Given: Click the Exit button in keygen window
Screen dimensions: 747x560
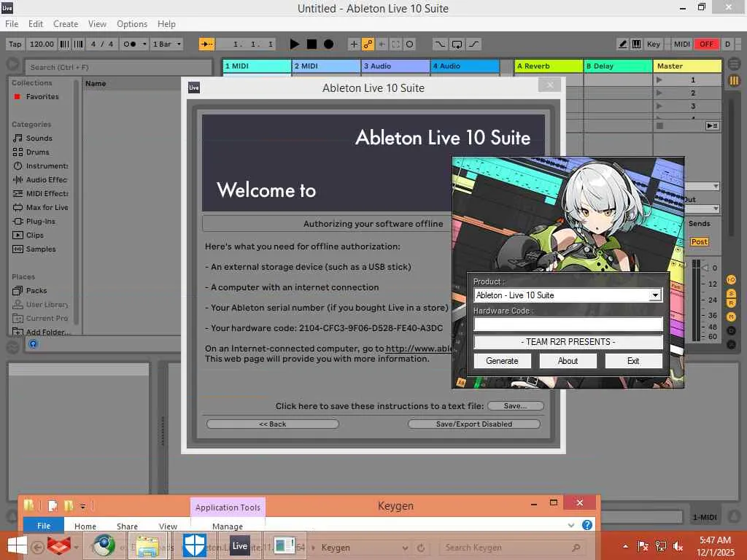Looking at the screenshot, I should [633, 361].
